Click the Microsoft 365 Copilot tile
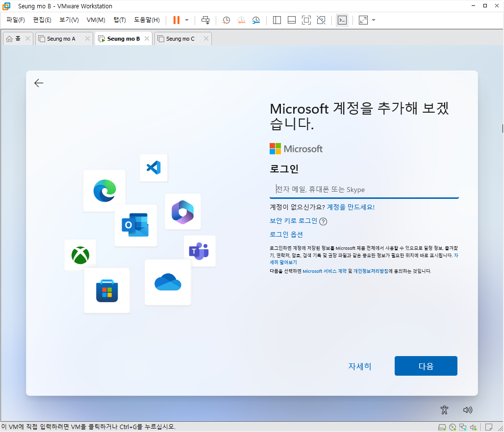 pyautogui.click(x=182, y=211)
